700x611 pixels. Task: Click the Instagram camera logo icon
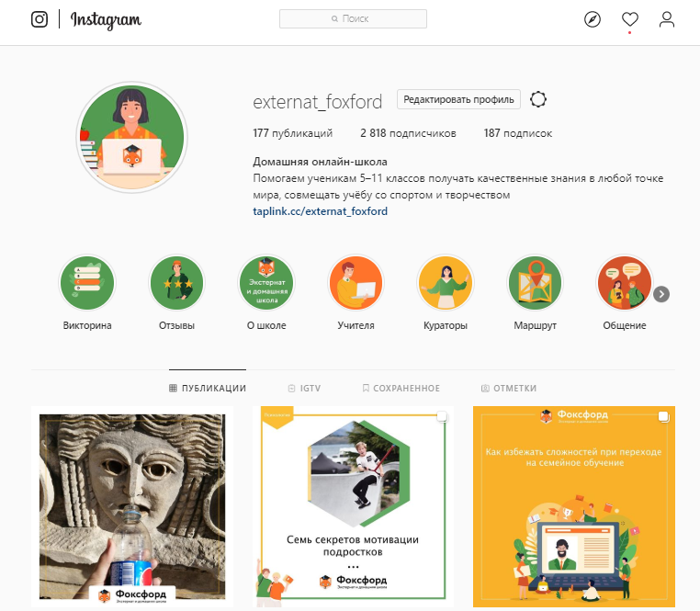(x=40, y=19)
